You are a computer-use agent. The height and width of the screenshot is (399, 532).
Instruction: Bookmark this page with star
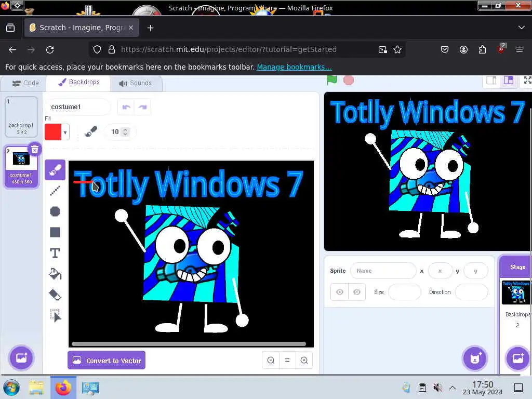397,50
